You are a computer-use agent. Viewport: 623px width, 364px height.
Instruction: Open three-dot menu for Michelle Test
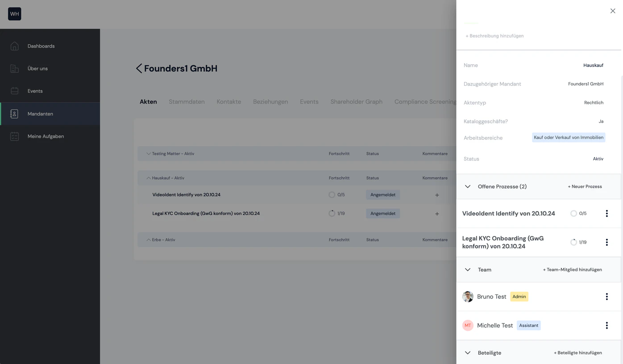606,326
